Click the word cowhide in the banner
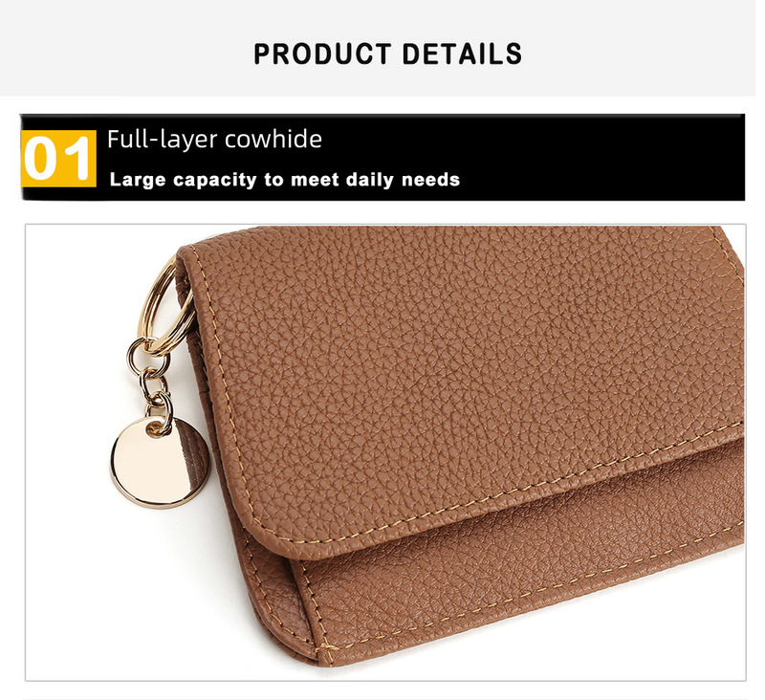This screenshot has width=765, height=700. pos(273,140)
